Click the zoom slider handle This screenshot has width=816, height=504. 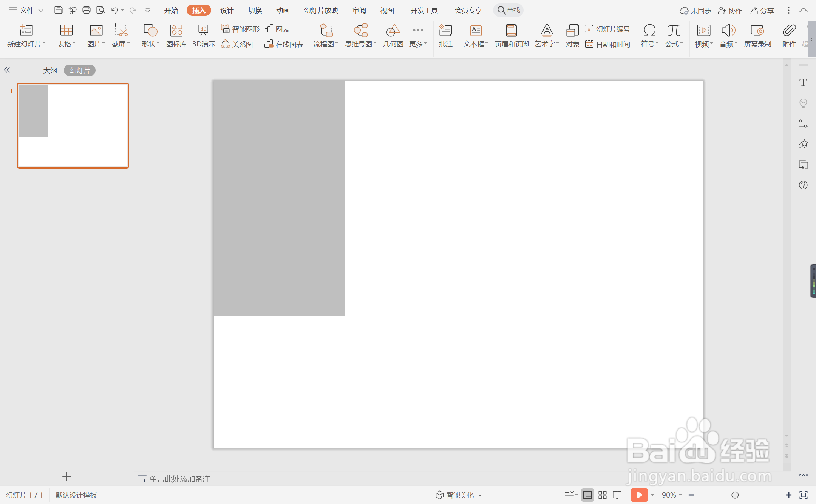(735, 495)
